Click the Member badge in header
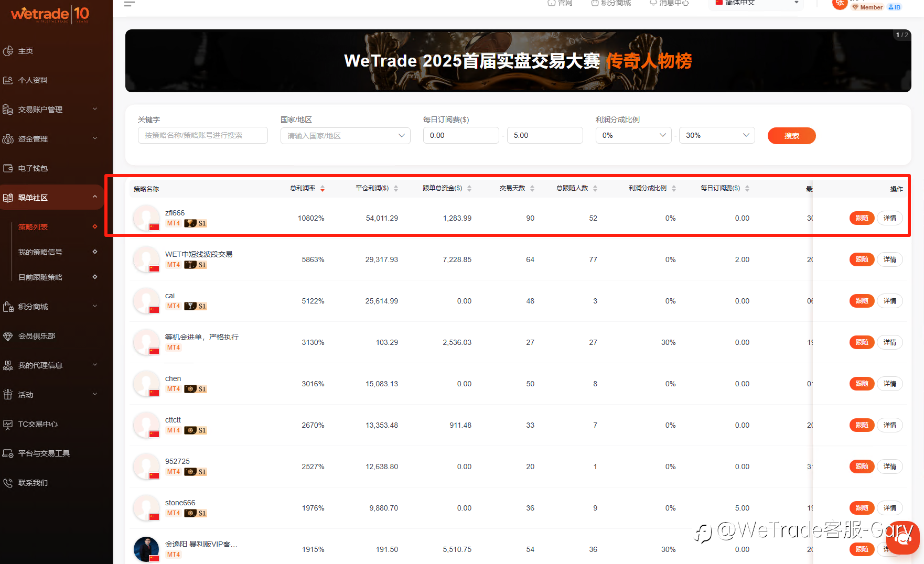 coord(867,7)
